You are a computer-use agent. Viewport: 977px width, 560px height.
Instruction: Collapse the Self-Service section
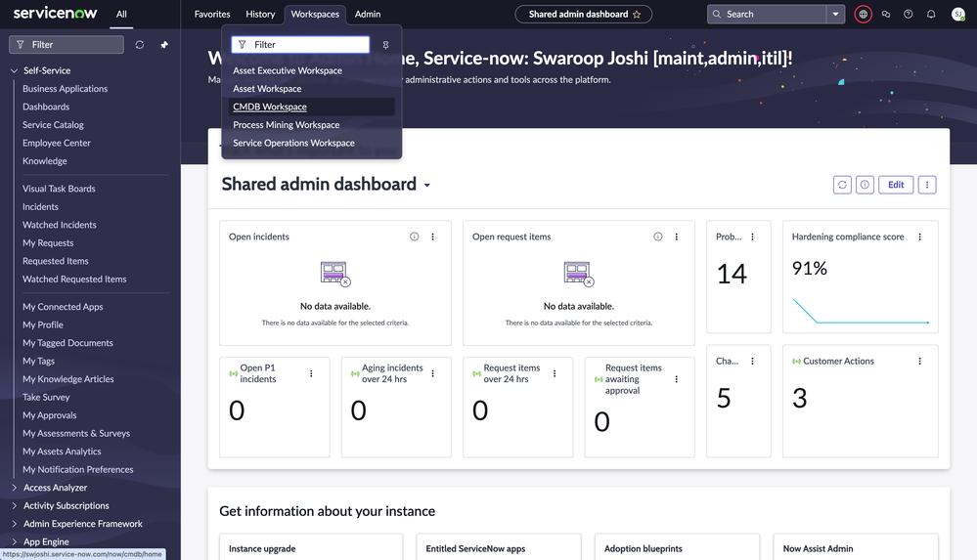[x=14, y=71]
